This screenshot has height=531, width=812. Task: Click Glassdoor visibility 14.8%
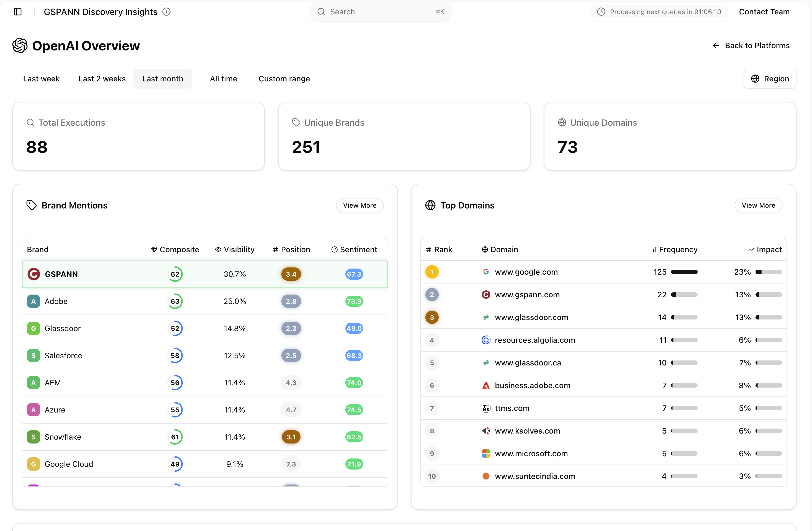click(235, 328)
